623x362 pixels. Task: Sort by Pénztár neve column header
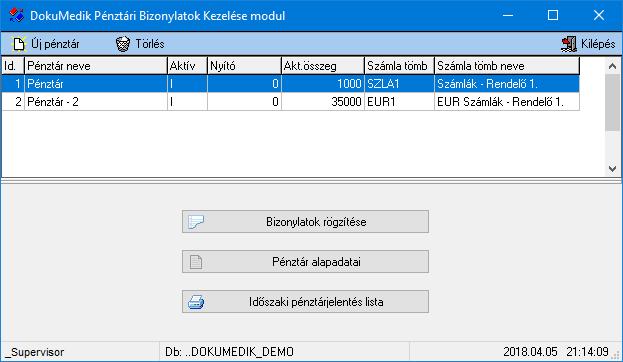96,66
